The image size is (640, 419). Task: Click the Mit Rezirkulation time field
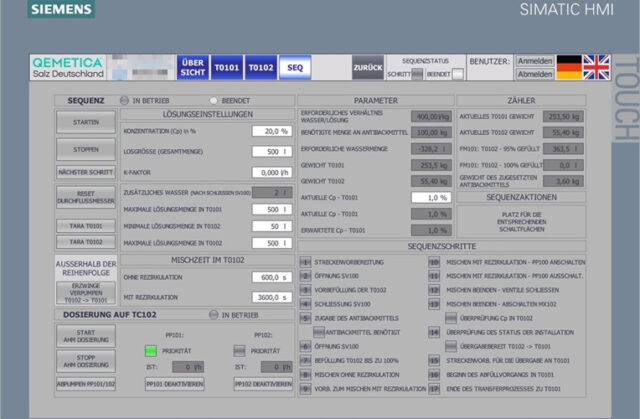point(270,297)
